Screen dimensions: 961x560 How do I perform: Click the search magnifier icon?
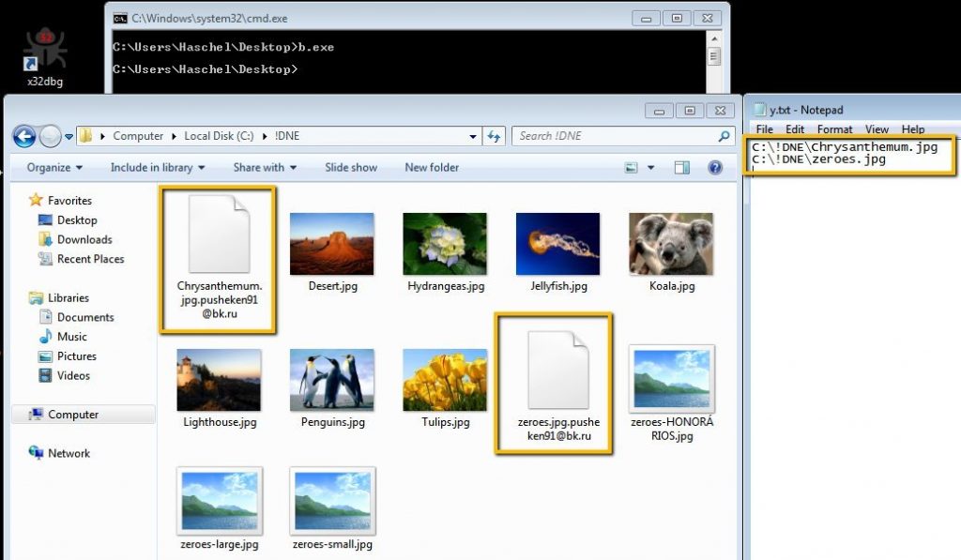[x=724, y=136]
